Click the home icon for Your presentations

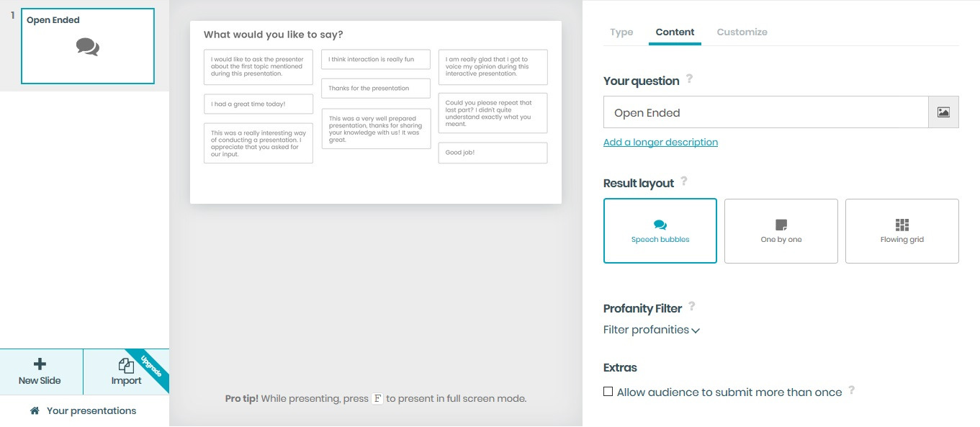35,410
